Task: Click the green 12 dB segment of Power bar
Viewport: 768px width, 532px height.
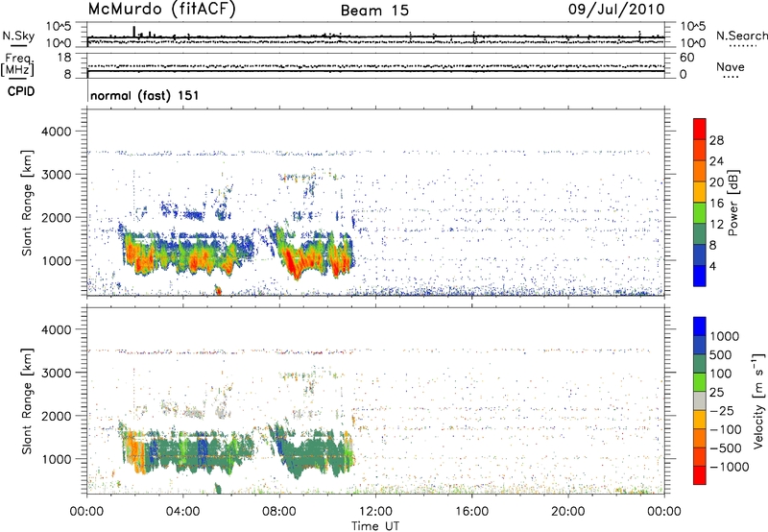Action: click(x=700, y=213)
